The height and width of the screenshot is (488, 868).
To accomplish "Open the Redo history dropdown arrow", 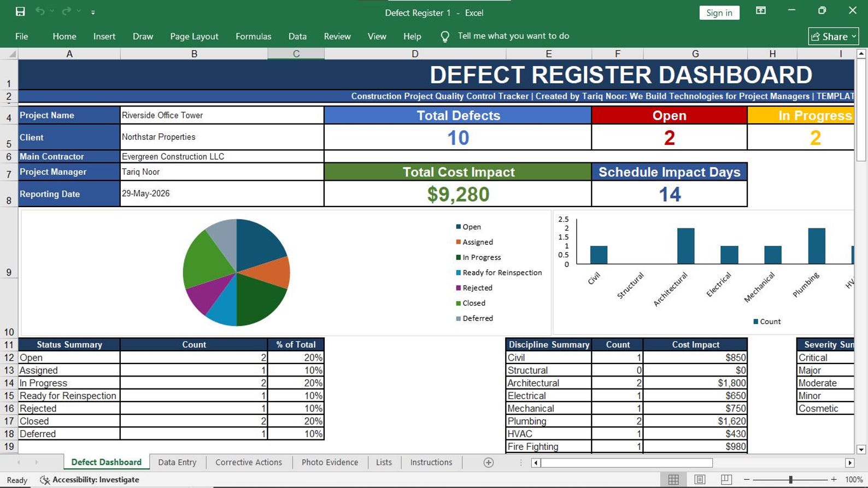I will (x=79, y=11).
